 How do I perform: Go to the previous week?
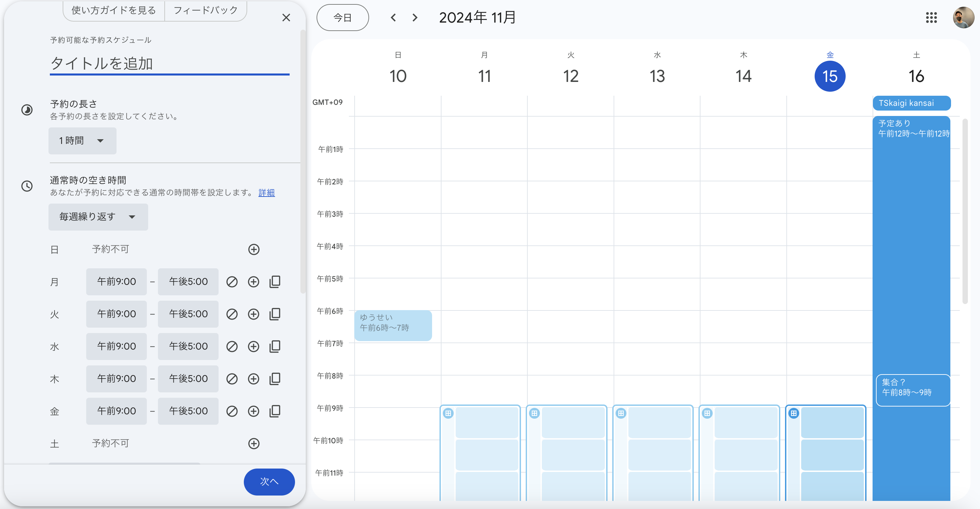click(x=393, y=18)
